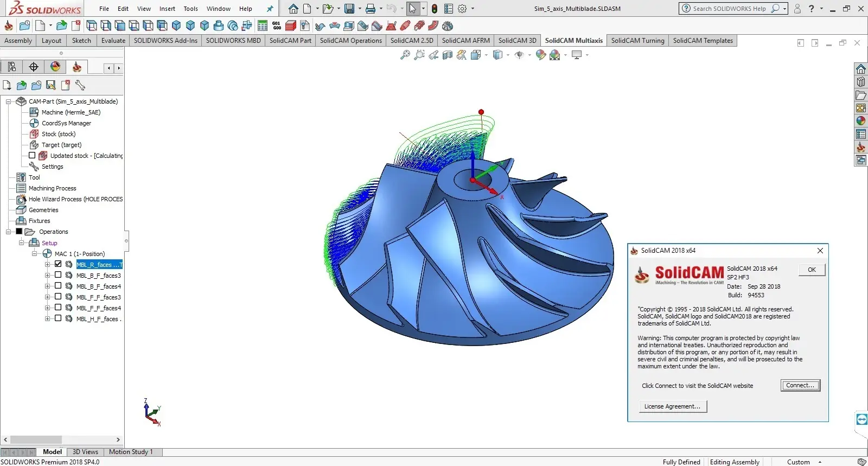The width and height of the screenshot is (868, 466).
Task: Click the Rebuild traffic light icon
Action: pyautogui.click(x=434, y=9)
